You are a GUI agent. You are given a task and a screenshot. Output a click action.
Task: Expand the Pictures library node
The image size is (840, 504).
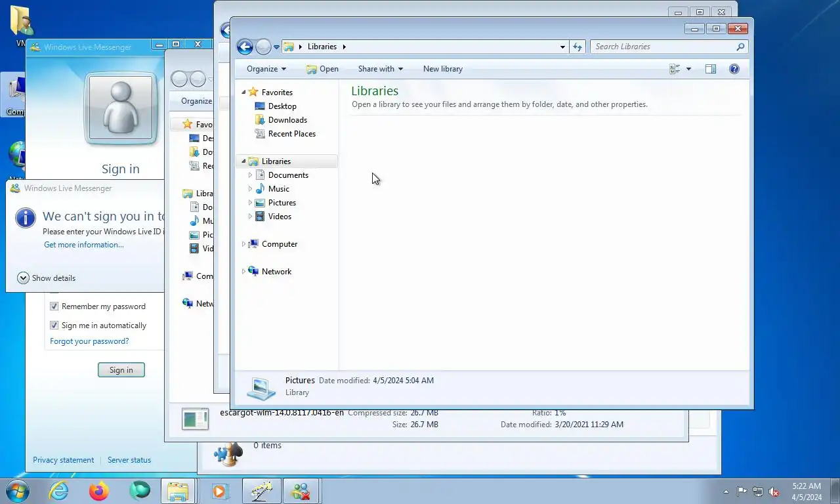[250, 203]
